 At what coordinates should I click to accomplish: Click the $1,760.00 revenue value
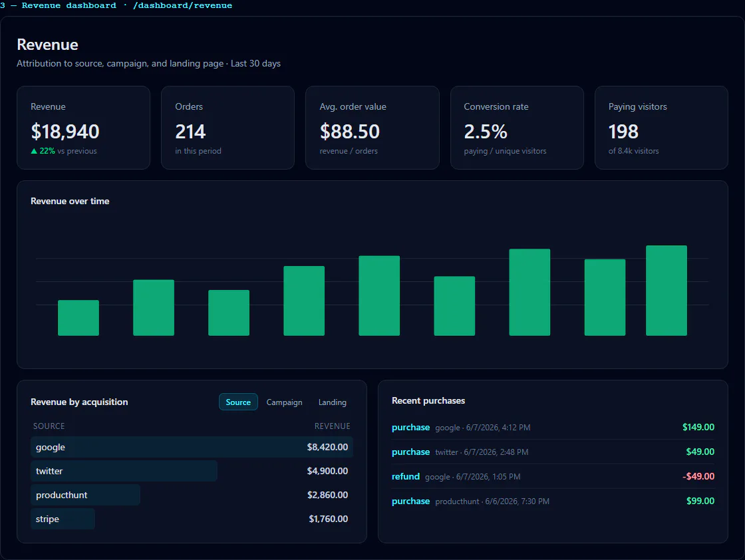coord(329,519)
